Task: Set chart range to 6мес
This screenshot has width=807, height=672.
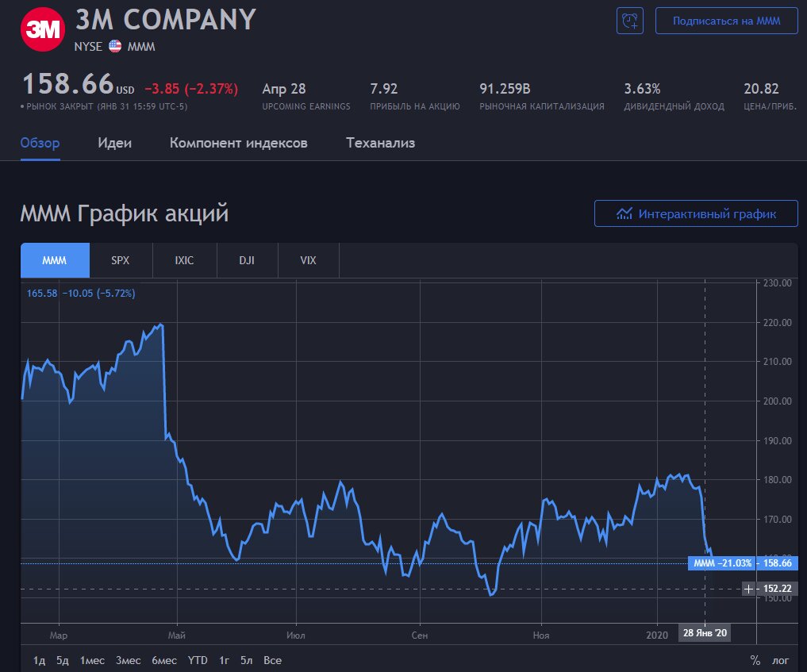Action: pos(164,660)
